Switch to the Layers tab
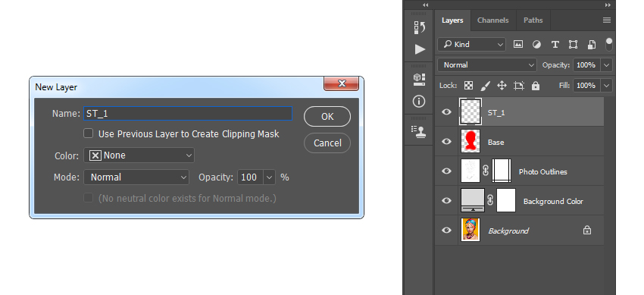 pyautogui.click(x=452, y=20)
